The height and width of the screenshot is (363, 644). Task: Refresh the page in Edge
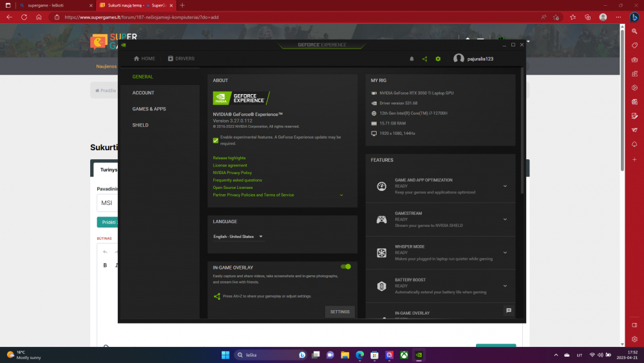(x=24, y=17)
